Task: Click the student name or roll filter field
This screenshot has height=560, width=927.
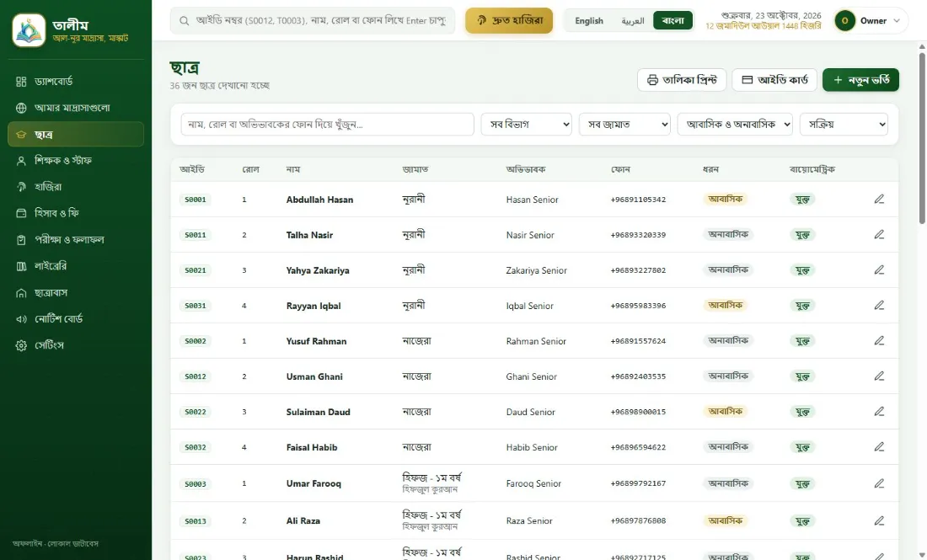Action: [x=328, y=125]
